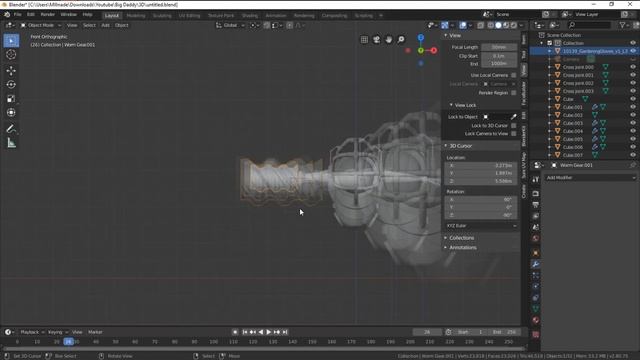This screenshot has height=360, width=640.
Task: Hide Cube.007 with its eye icon
Action: pyautogui.click(x=633, y=155)
